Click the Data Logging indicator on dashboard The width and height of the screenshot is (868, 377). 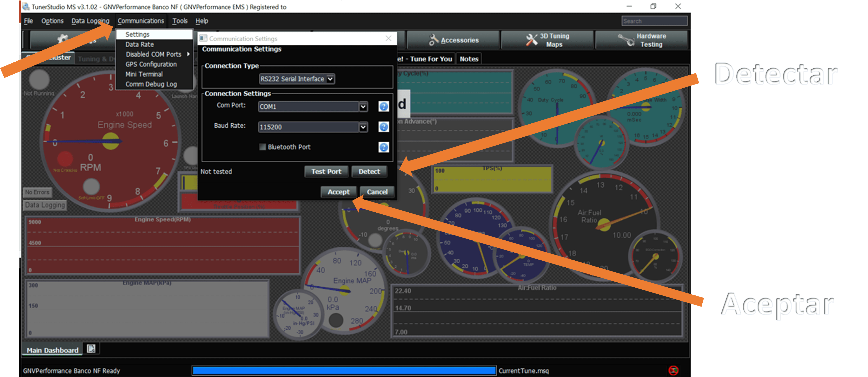pos(45,205)
